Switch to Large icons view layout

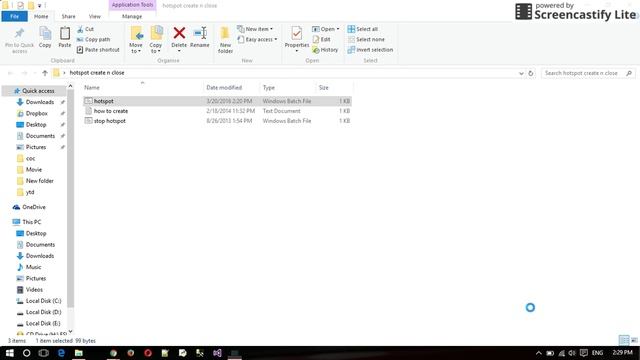[634, 340]
